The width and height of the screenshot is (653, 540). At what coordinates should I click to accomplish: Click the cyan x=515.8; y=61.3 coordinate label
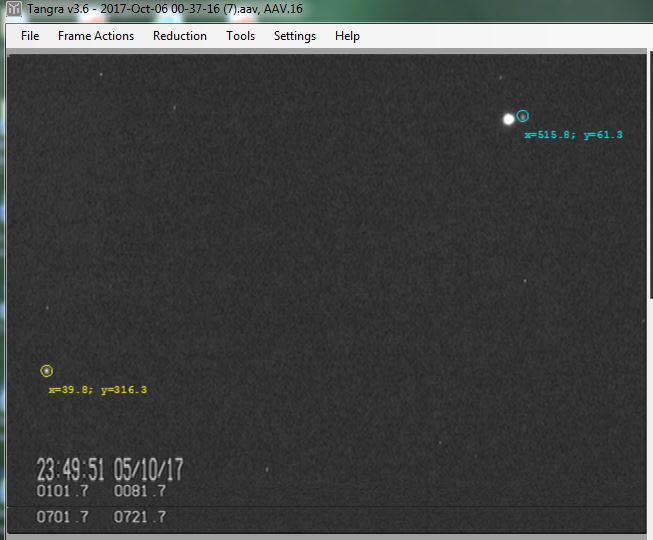(x=573, y=135)
